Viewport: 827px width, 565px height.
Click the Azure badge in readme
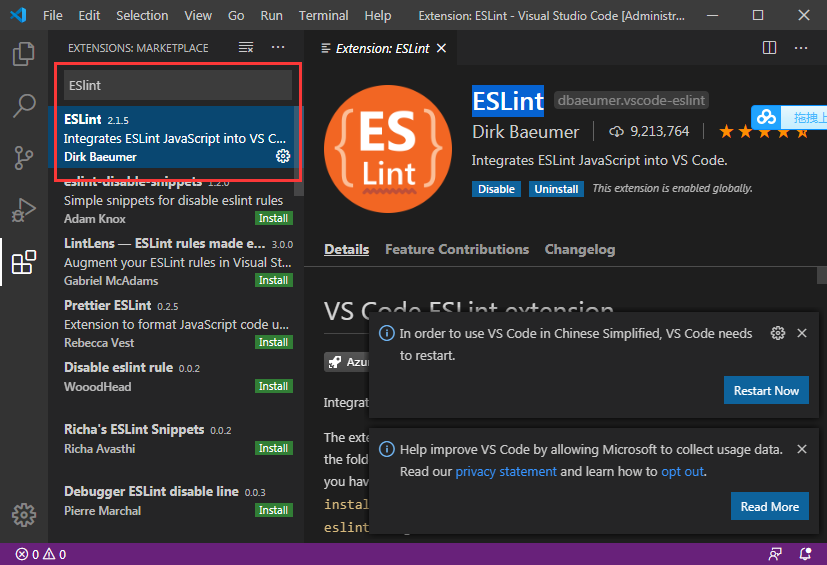pos(346,362)
